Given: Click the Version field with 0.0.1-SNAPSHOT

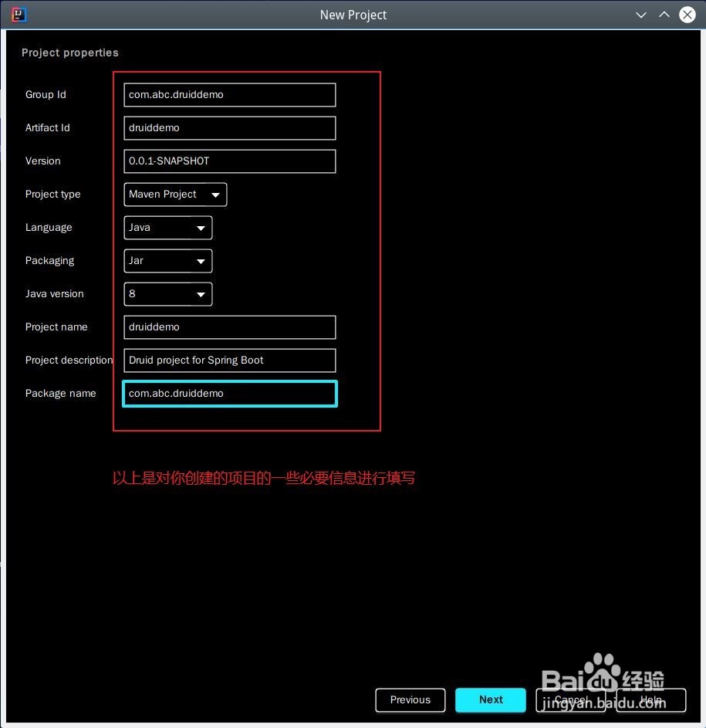Looking at the screenshot, I should tap(230, 161).
